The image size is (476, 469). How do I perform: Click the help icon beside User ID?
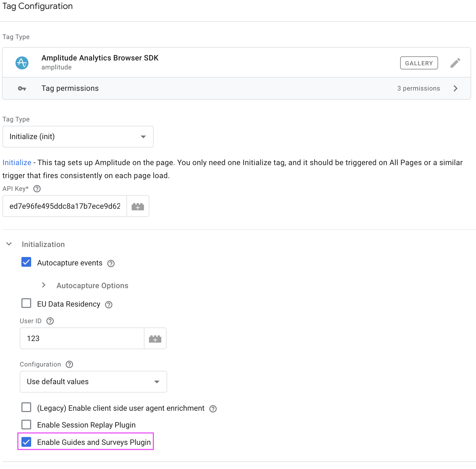point(50,321)
